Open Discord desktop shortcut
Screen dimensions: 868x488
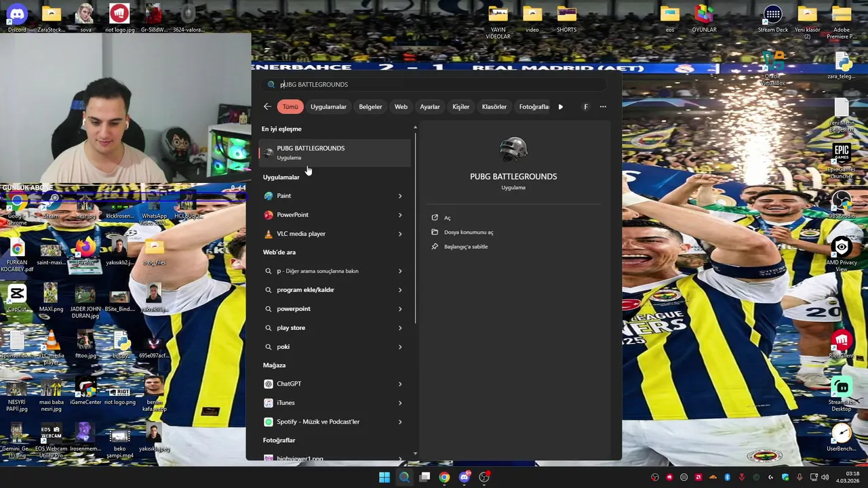tap(17, 18)
